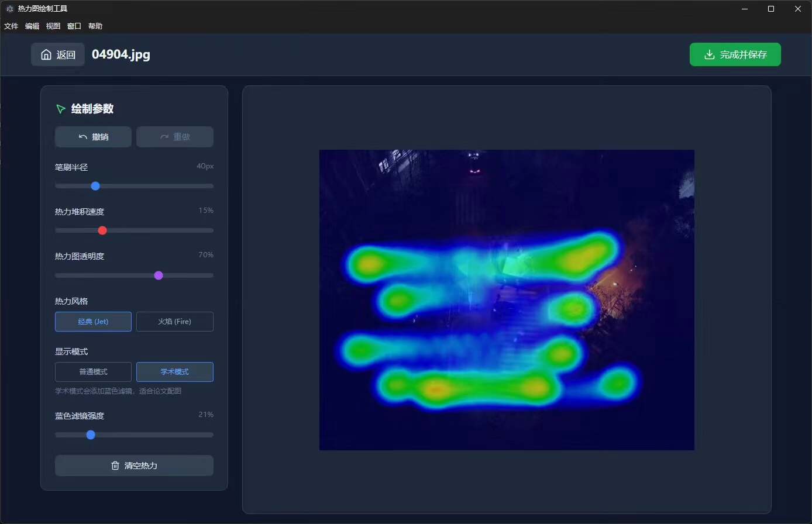
Task: Close the 热力图绘制工具 window
Action: point(798,9)
